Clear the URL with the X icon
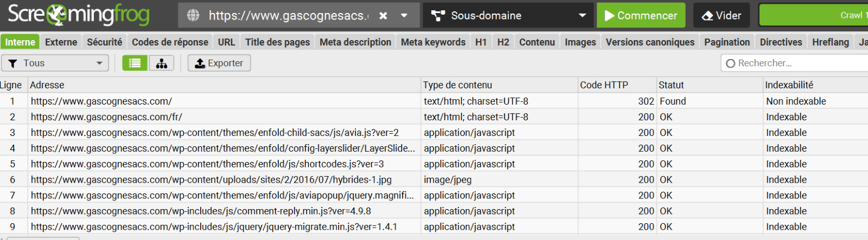The width and height of the screenshot is (868, 240). coord(383,16)
